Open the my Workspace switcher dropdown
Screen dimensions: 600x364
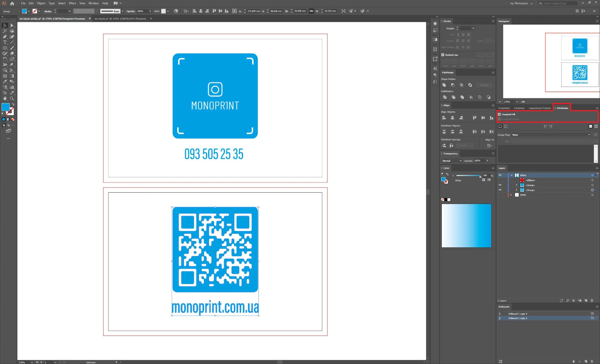click(x=521, y=3)
